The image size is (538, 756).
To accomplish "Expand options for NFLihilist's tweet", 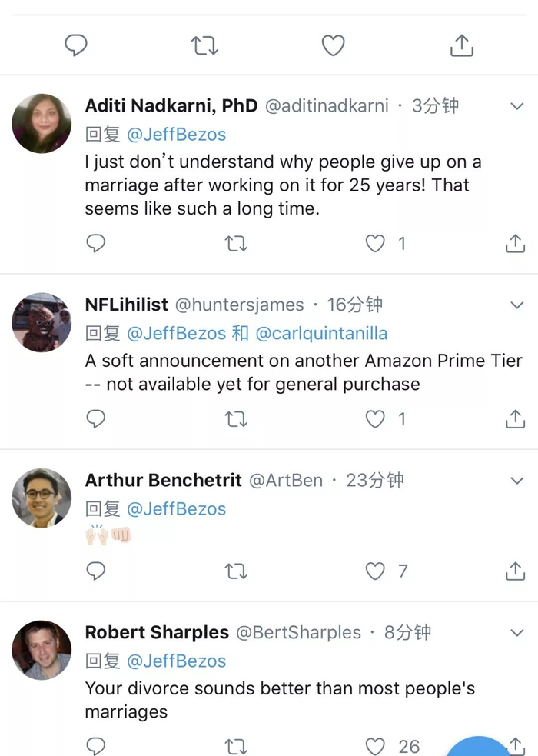I will pos(517,305).
